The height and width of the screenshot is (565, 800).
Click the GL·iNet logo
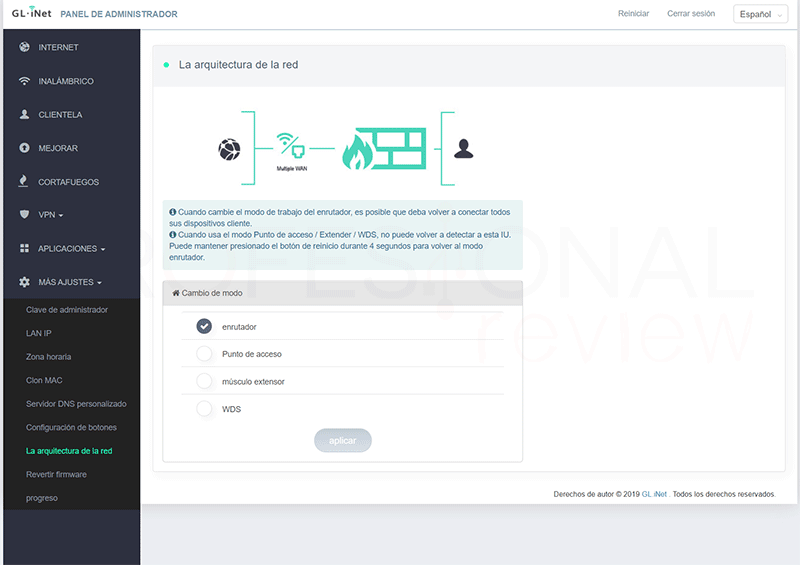pyautogui.click(x=31, y=13)
